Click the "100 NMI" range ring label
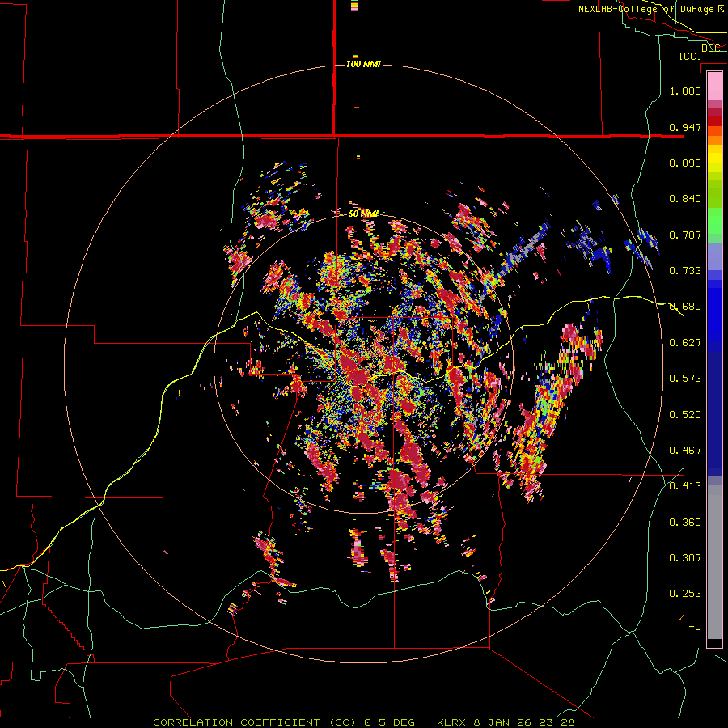 [363, 64]
